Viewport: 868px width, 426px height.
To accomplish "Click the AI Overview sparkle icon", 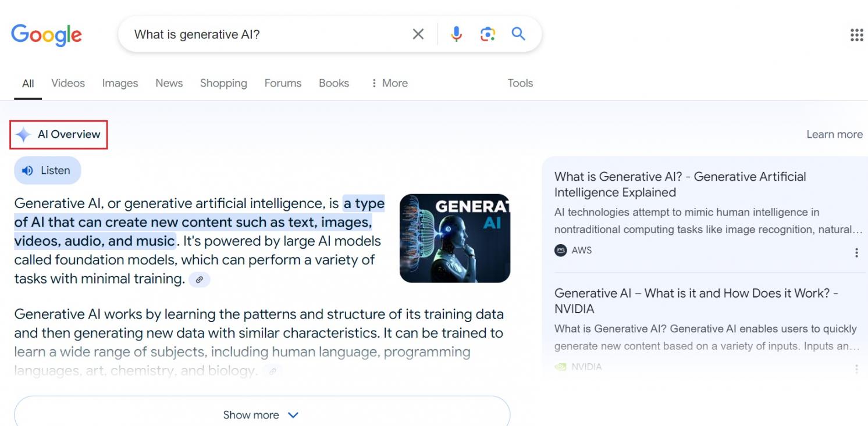I will (x=23, y=135).
